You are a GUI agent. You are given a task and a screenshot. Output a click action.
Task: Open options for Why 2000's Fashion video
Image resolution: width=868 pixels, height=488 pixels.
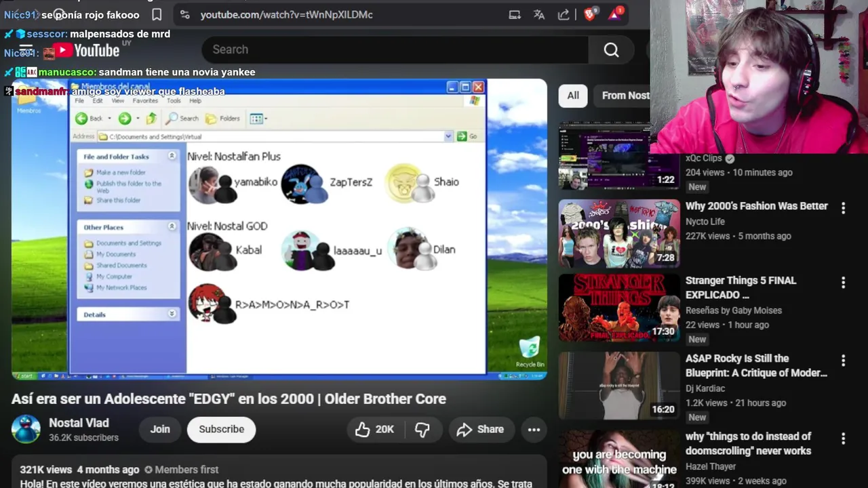843,208
